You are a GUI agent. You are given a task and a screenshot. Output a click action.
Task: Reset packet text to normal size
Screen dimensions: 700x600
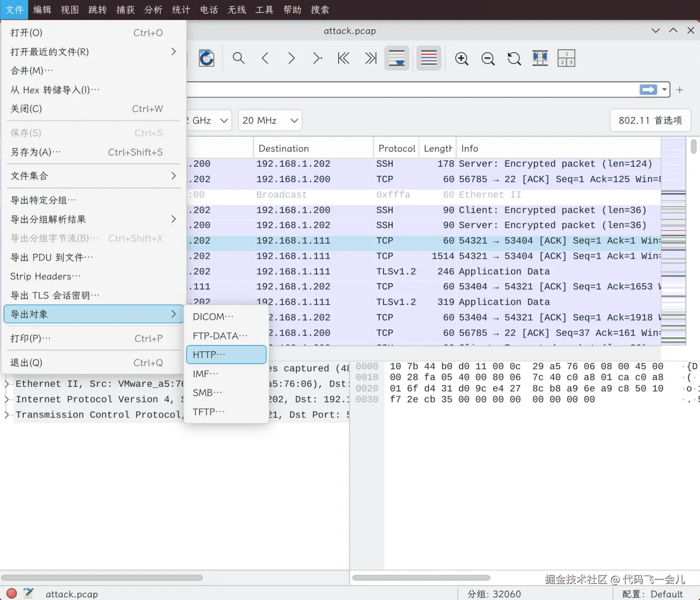click(x=514, y=58)
